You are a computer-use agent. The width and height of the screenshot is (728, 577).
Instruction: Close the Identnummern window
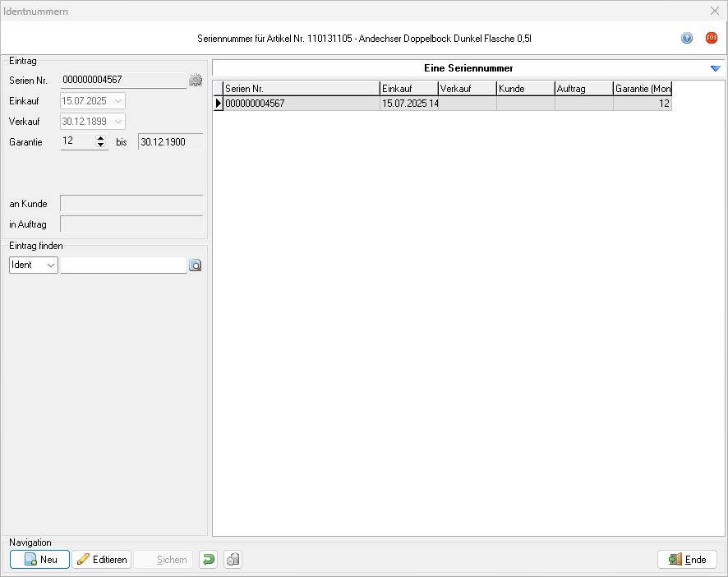click(714, 12)
